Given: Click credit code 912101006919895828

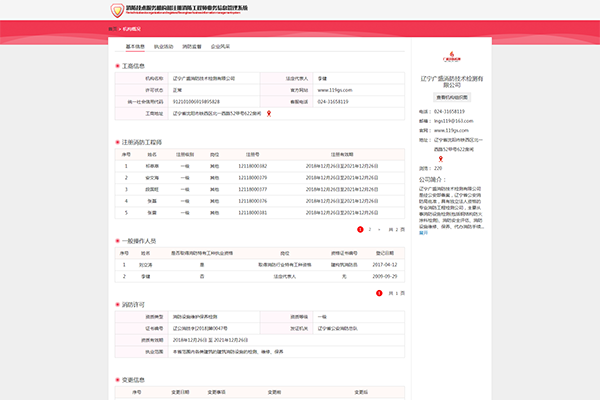Looking at the screenshot, I should coord(196,101).
